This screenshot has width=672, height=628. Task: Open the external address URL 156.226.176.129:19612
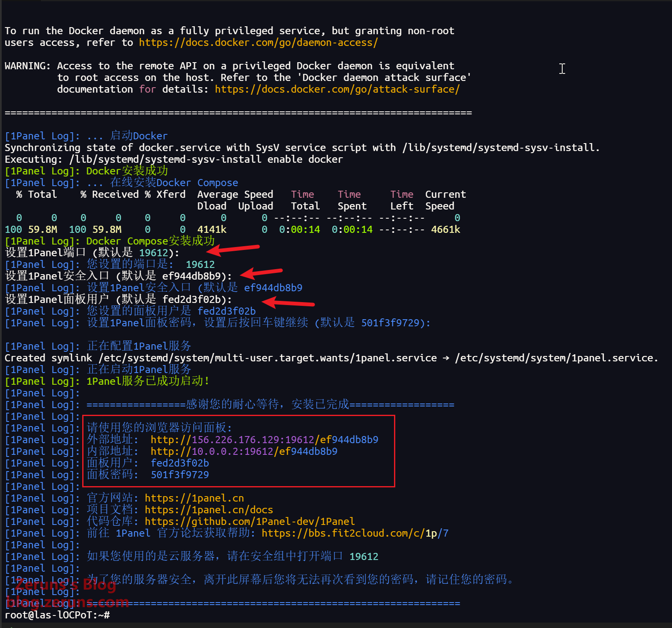(x=265, y=440)
